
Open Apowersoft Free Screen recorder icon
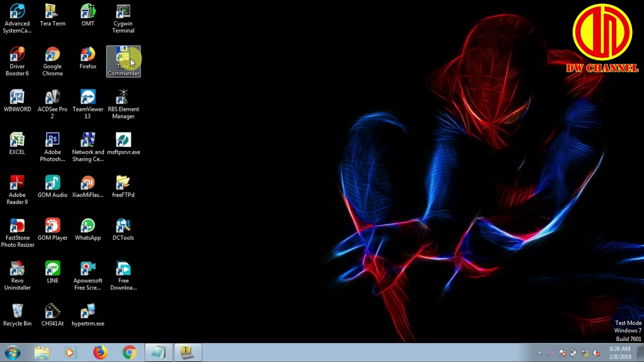pos(88,276)
